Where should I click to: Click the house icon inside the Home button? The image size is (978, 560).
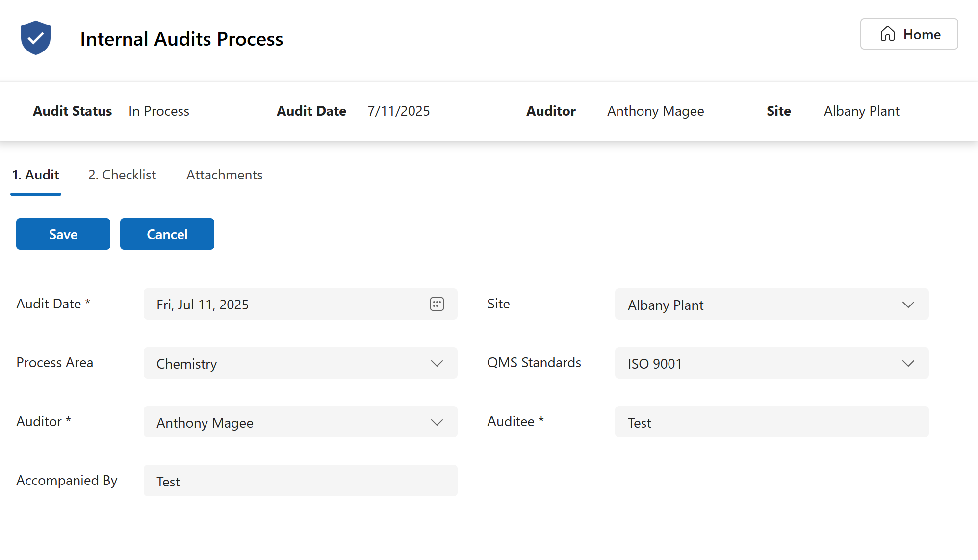click(x=888, y=34)
